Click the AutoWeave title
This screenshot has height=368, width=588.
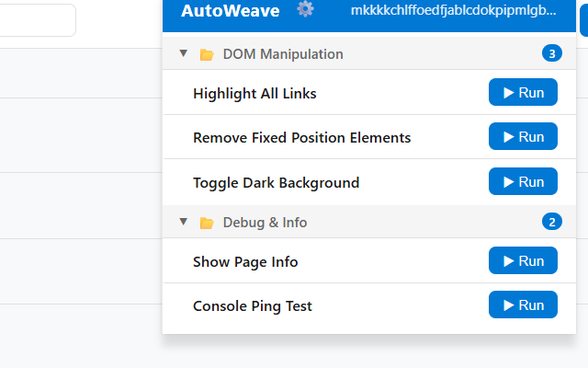231,10
